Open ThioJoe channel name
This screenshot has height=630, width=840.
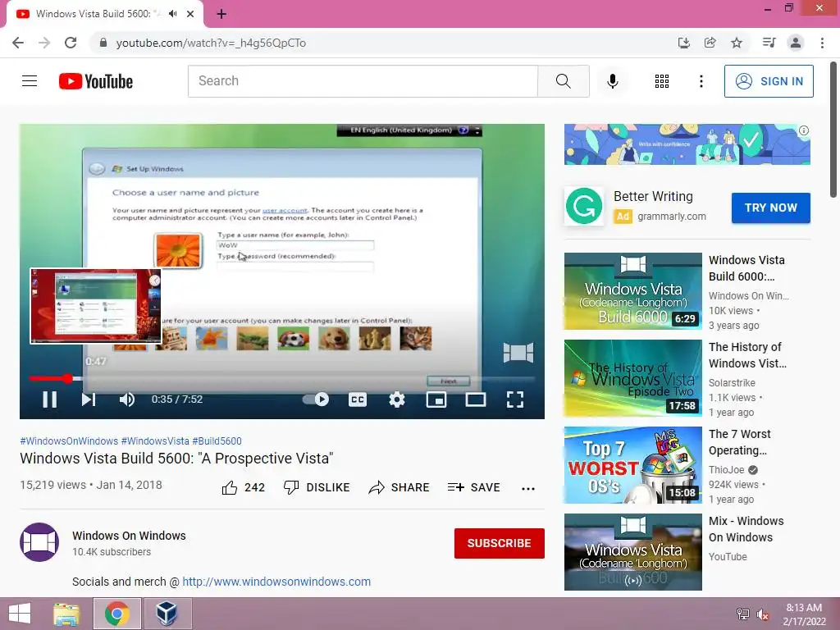(x=727, y=470)
